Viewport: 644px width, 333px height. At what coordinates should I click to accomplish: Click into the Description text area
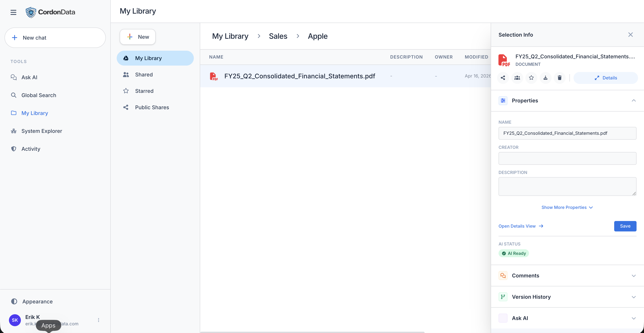click(x=567, y=186)
